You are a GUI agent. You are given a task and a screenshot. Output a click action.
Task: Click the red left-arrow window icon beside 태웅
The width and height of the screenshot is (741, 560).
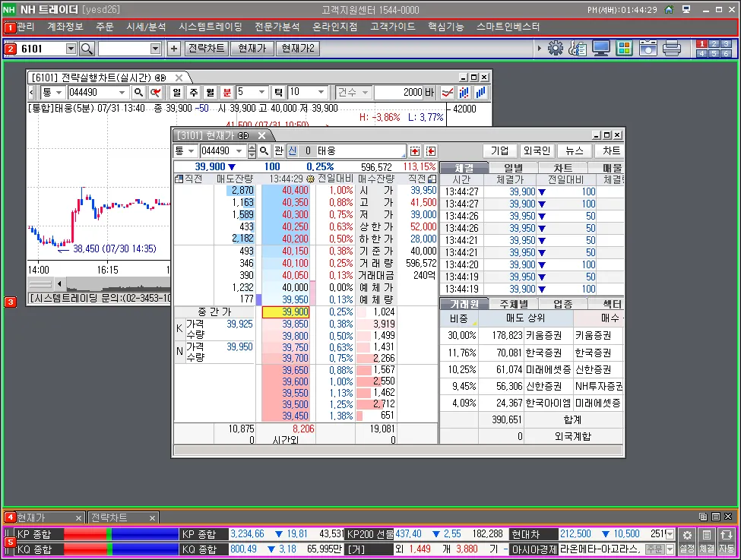coord(430,151)
